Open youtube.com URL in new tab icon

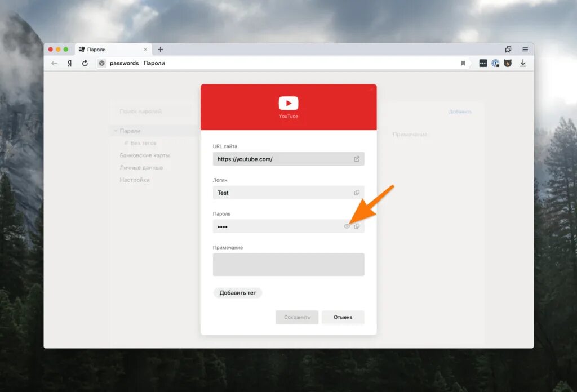pyautogui.click(x=357, y=159)
